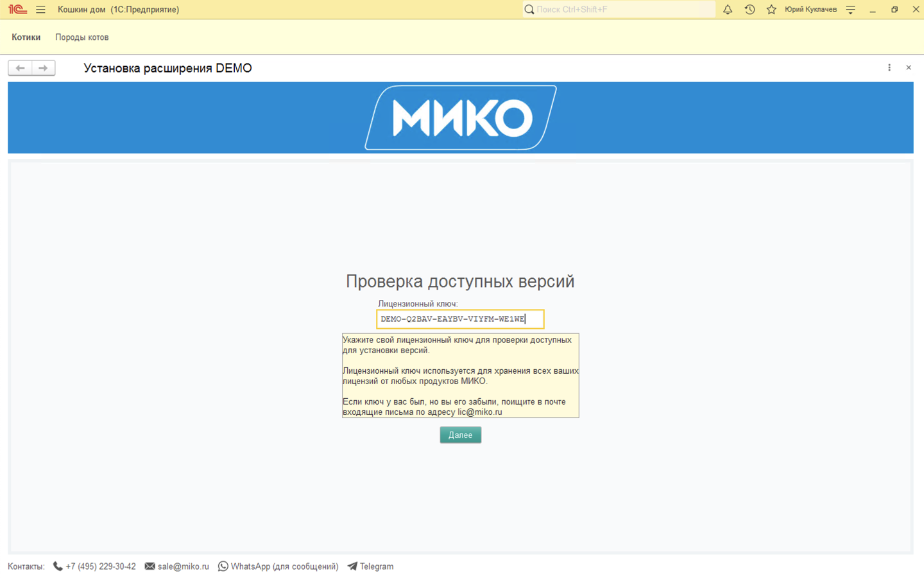Close the Установка расширения DEMO form
This screenshot has height=578, width=924.
click(x=909, y=67)
